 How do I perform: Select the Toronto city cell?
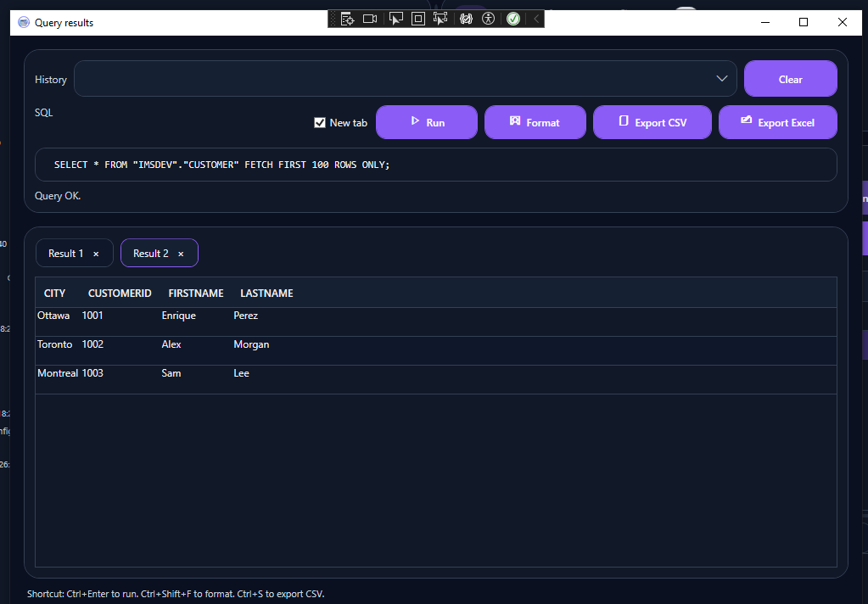pos(55,344)
